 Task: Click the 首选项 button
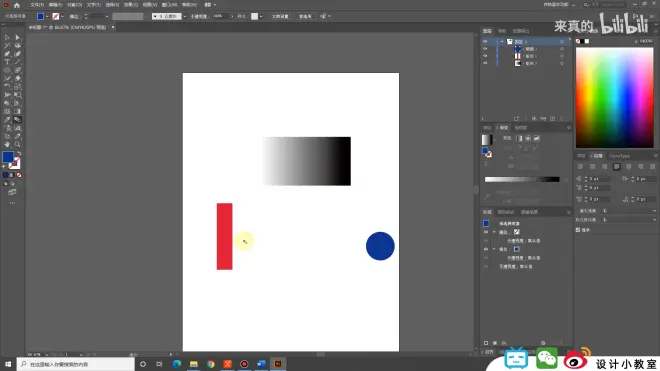click(305, 16)
